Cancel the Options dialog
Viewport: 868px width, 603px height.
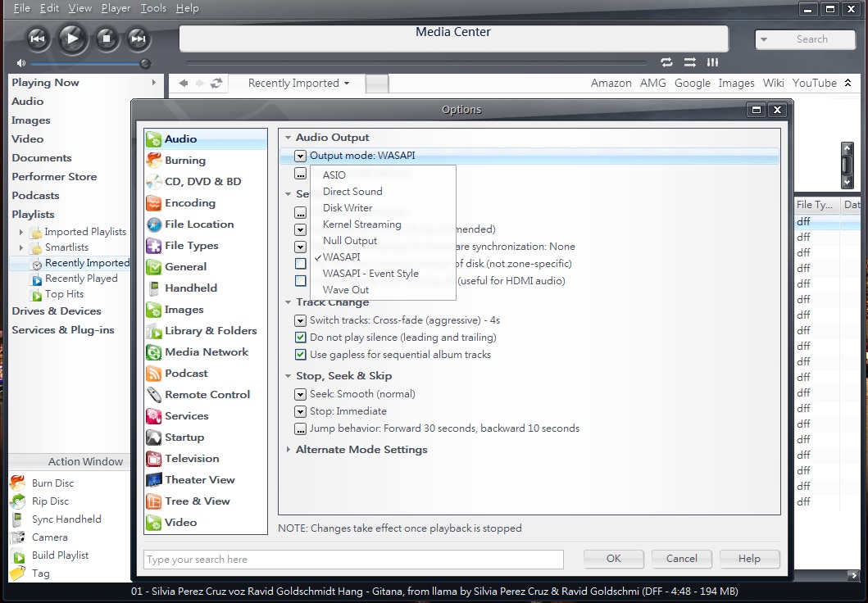point(681,559)
